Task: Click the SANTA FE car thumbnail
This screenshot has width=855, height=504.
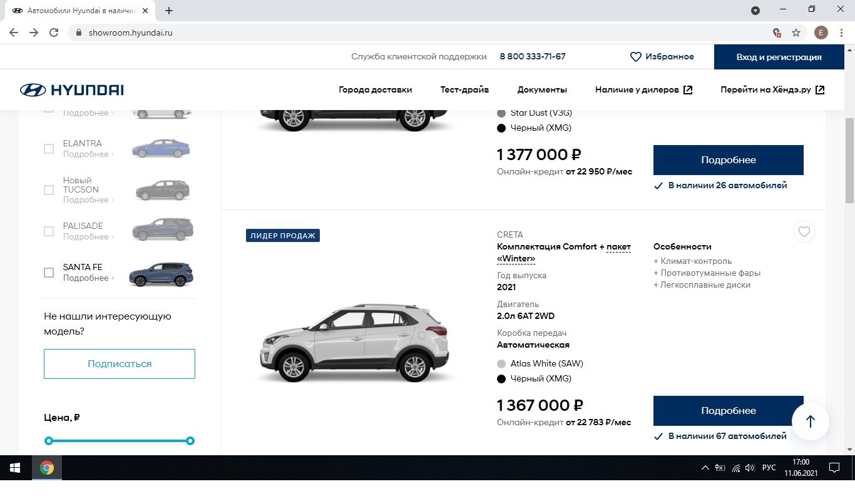Action: (x=161, y=274)
